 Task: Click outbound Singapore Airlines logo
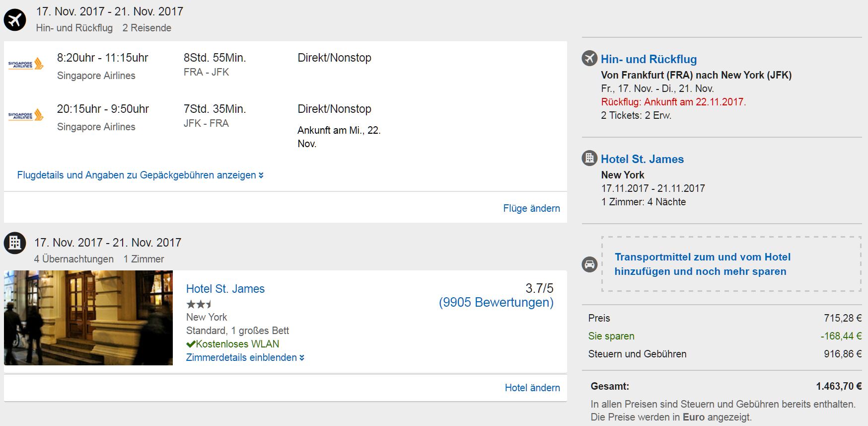click(x=26, y=64)
